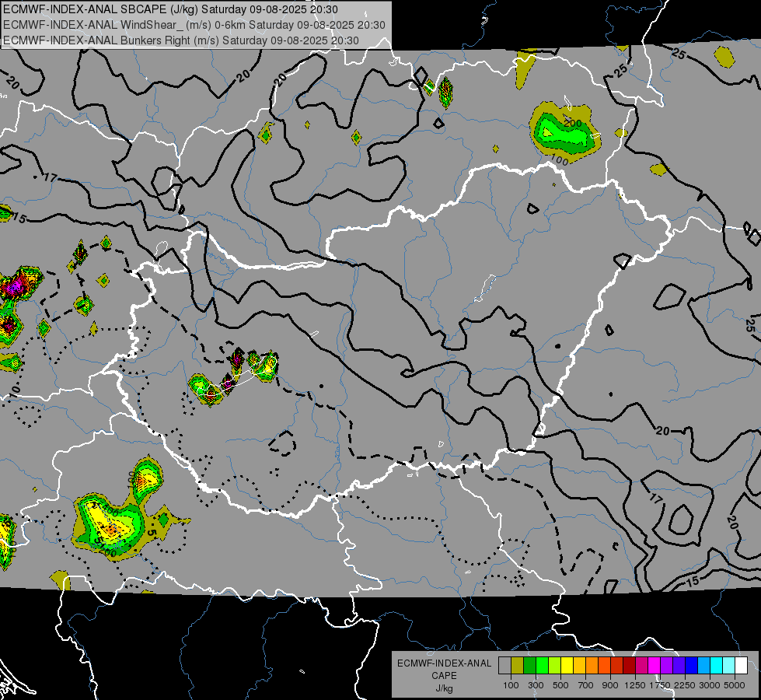The width and height of the screenshot is (761, 700).
Task: Select the pure dark blue legend swatch
Action: pyautogui.click(x=692, y=666)
